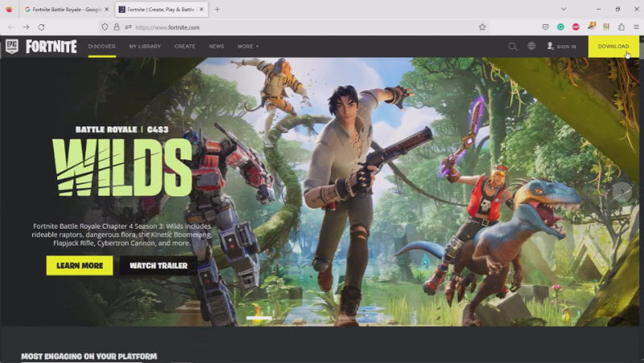Select the Discover nav tab

[102, 47]
